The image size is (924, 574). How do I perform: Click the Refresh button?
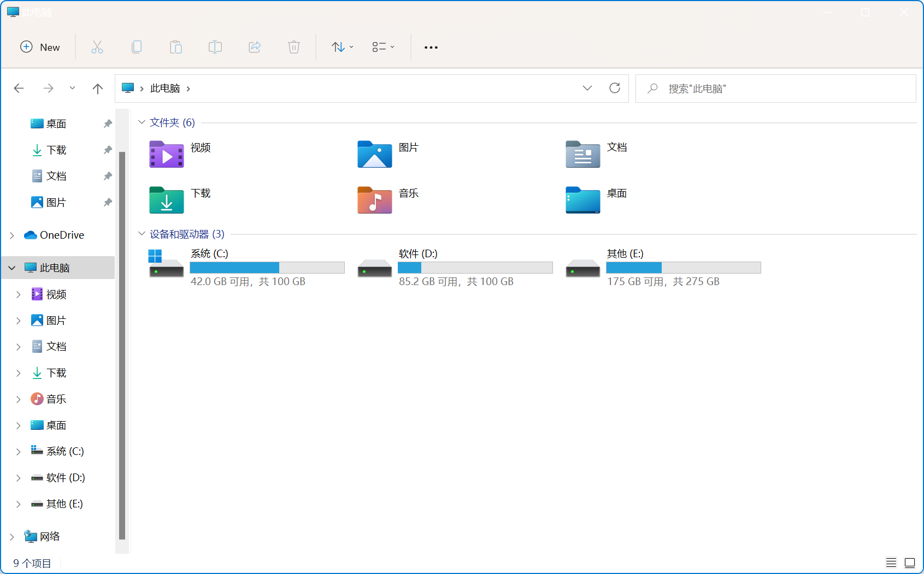pyautogui.click(x=615, y=88)
